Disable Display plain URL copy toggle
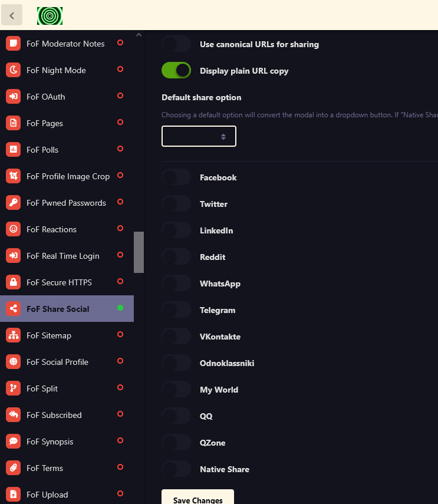This screenshot has height=504, width=438. coord(176,71)
